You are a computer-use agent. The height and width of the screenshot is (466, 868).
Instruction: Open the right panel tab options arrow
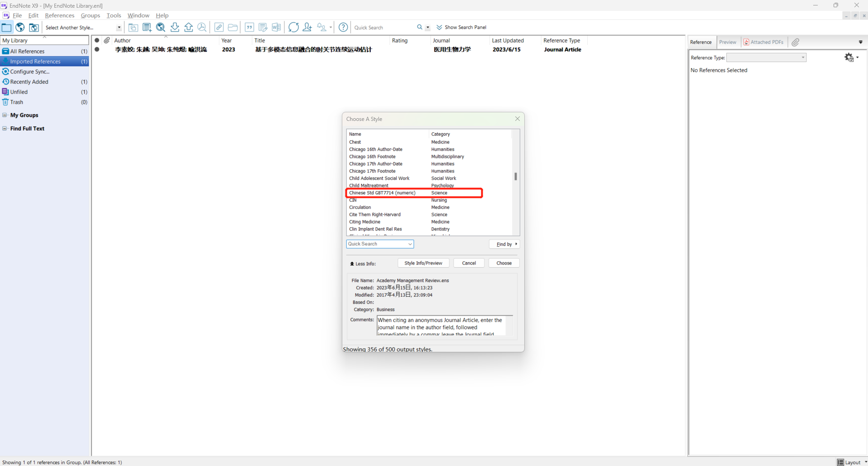point(861,42)
